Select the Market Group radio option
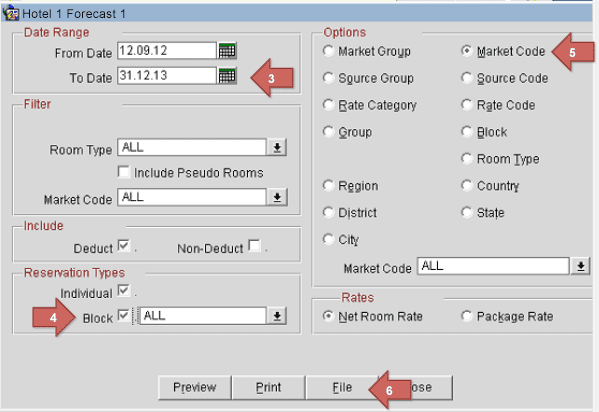 click(328, 51)
